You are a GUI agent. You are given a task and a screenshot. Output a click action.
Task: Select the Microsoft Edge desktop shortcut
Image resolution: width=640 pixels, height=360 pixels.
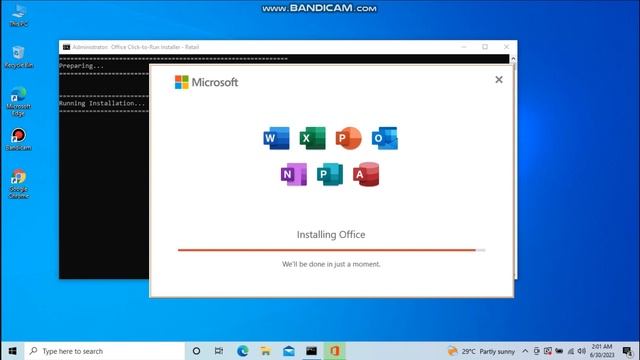coord(19,102)
